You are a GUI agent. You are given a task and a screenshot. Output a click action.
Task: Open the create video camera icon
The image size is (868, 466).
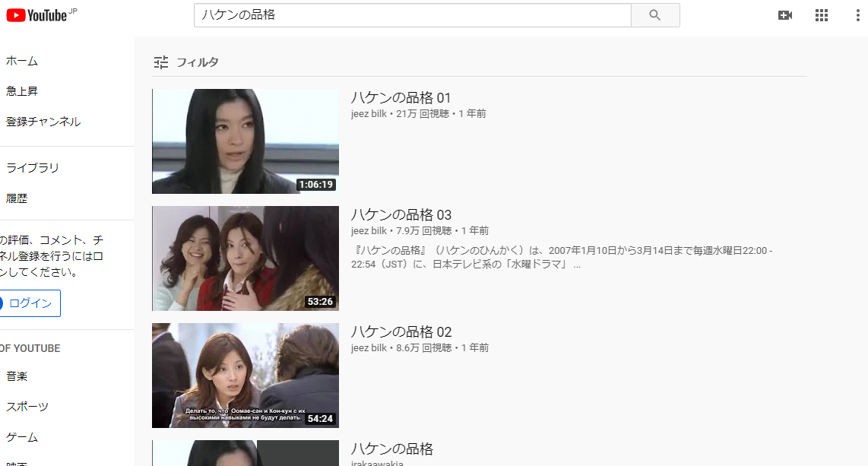pyautogui.click(x=785, y=15)
